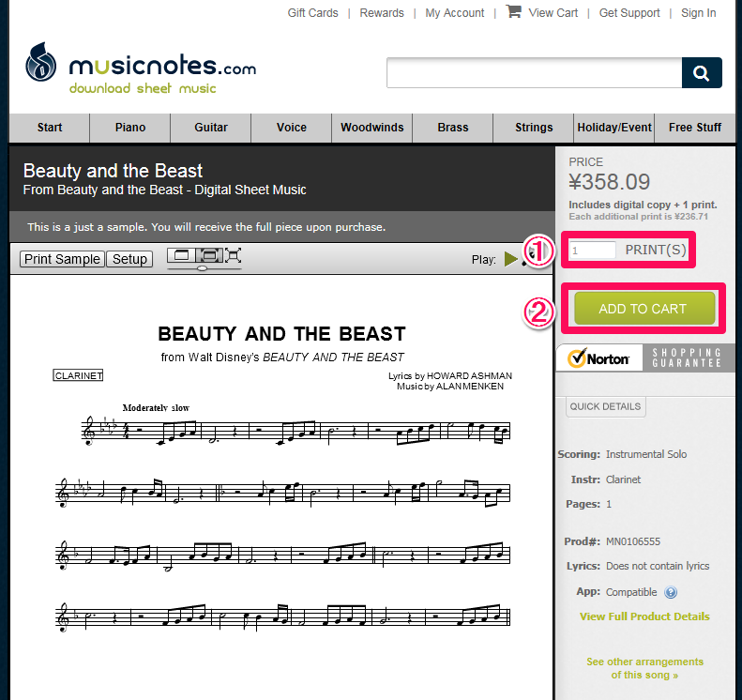Click the Moderately slow tempo marking

[156, 407]
